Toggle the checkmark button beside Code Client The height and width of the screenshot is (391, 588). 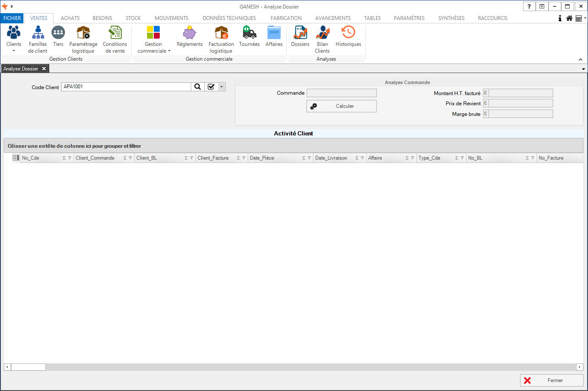(211, 87)
